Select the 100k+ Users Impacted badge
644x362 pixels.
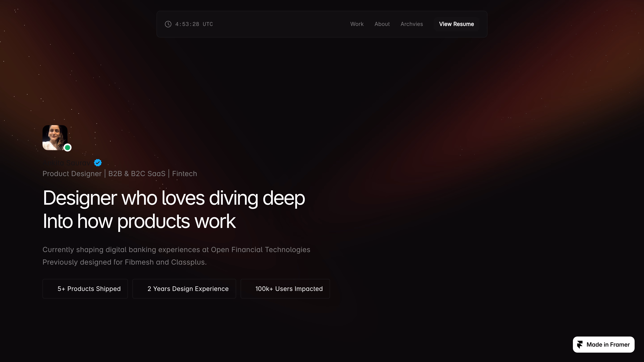(285, 289)
